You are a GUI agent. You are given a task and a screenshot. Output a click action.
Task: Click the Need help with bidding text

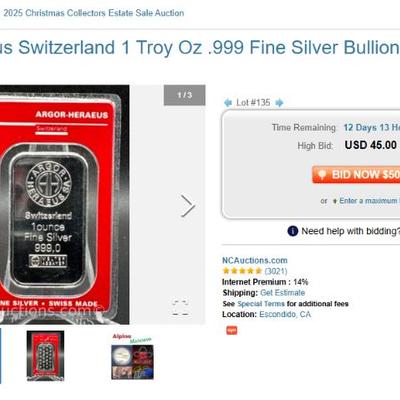click(x=350, y=231)
